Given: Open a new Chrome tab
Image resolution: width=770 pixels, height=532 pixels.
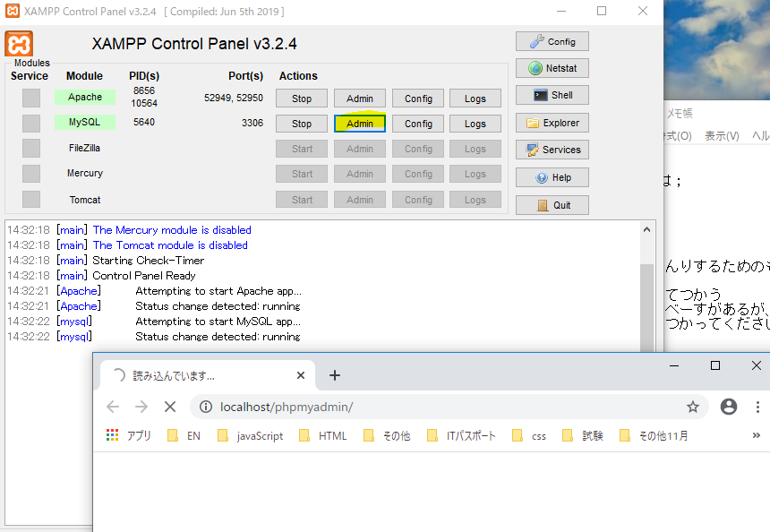Looking at the screenshot, I should 335,376.
